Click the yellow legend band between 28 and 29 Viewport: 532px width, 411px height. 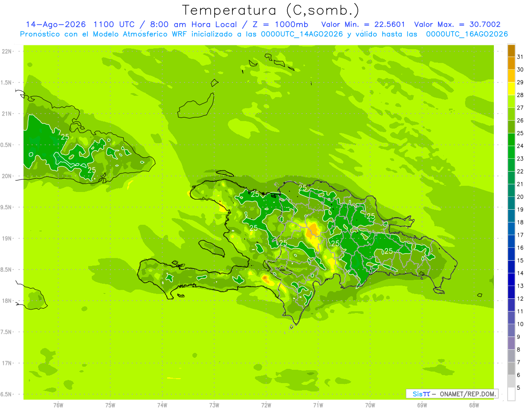(x=511, y=89)
